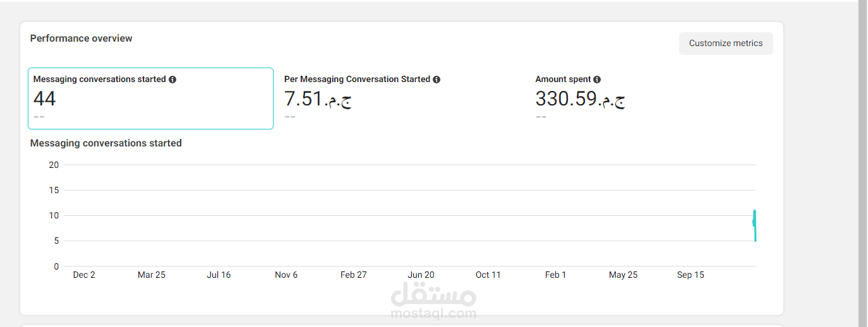Click the 330.59 amount spent value
This screenshot has height=327, width=868.
pos(581,99)
